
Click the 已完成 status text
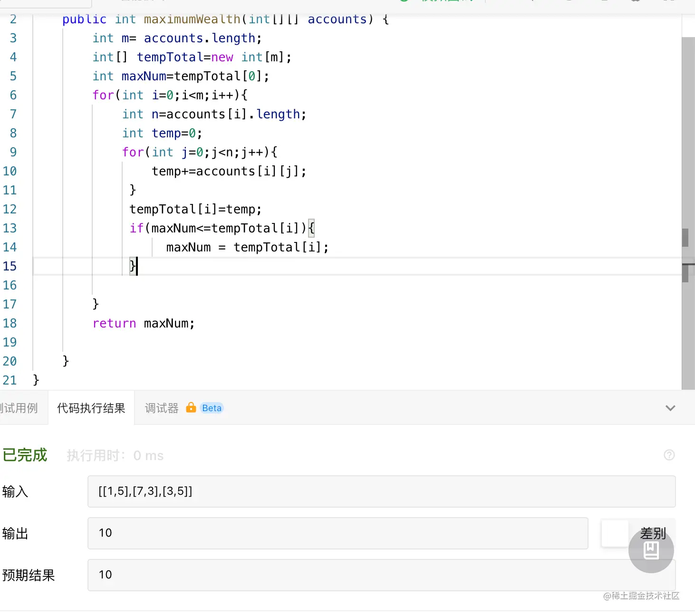[x=25, y=455]
